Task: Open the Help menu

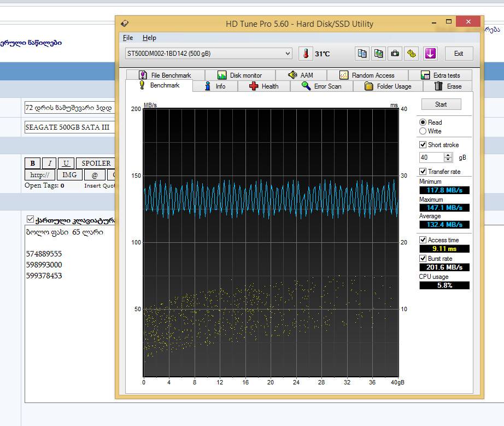Action: pyautogui.click(x=149, y=38)
